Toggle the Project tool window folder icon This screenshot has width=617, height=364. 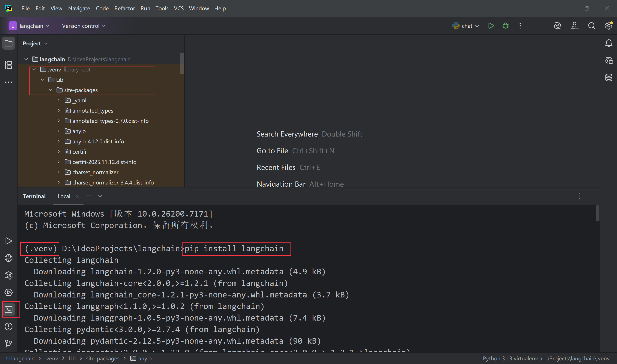tap(9, 43)
